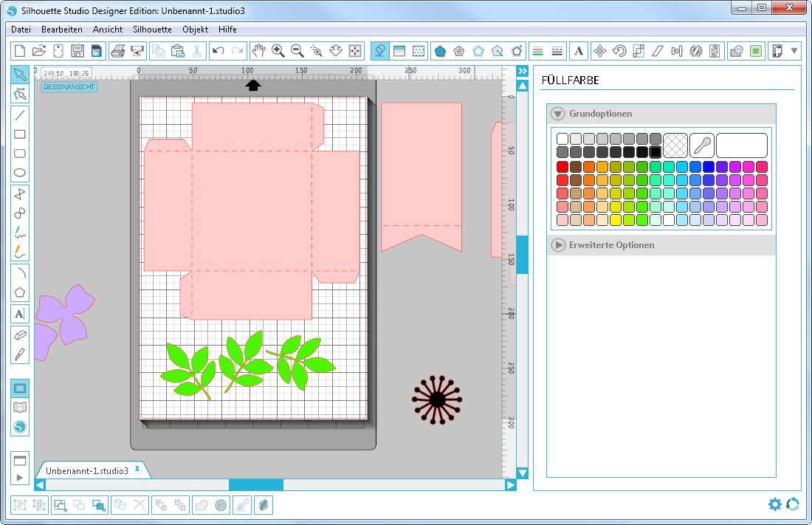Pick the transparent no-fill swatch

(x=675, y=145)
